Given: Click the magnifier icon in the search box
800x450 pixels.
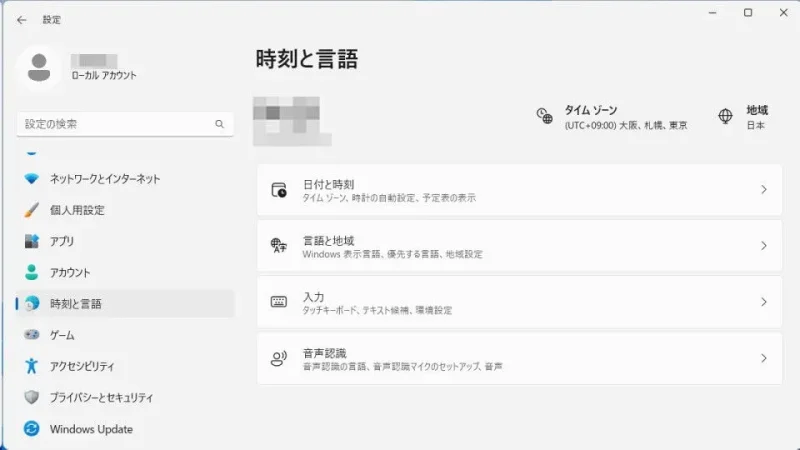Looking at the screenshot, I should pos(219,124).
